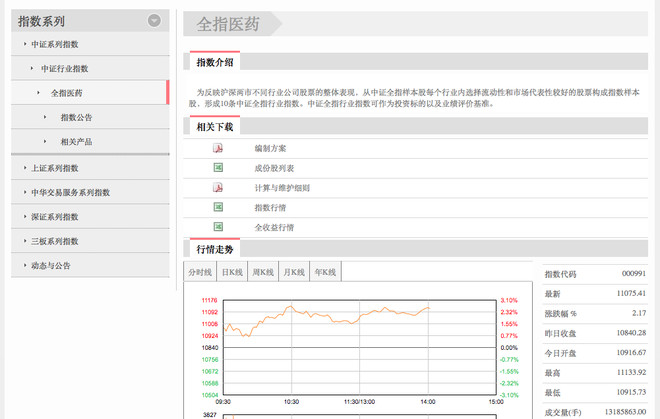Open 动态与公告 in the sidebar

[x=51, y=266]
